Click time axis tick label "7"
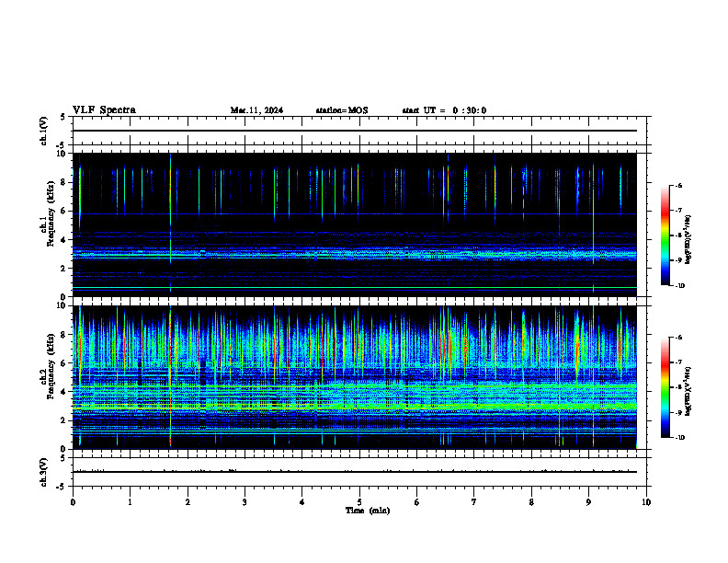This screenshot has height=563, width=728. 474,502
